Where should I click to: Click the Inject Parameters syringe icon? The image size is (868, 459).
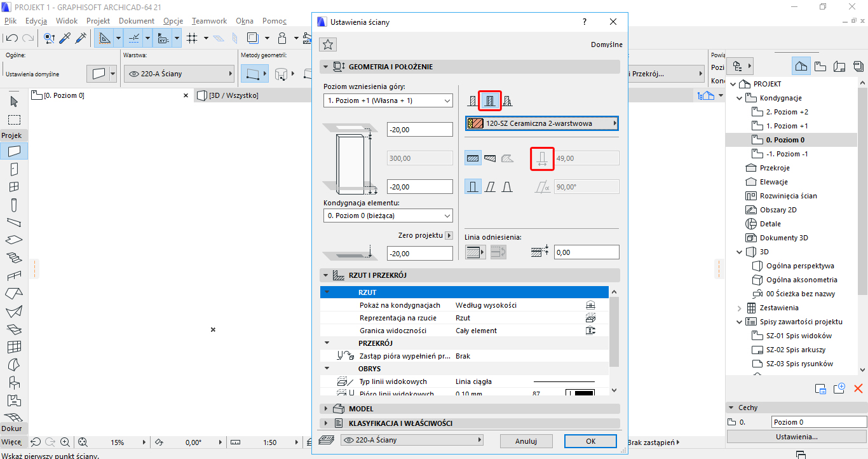(80, 38)
